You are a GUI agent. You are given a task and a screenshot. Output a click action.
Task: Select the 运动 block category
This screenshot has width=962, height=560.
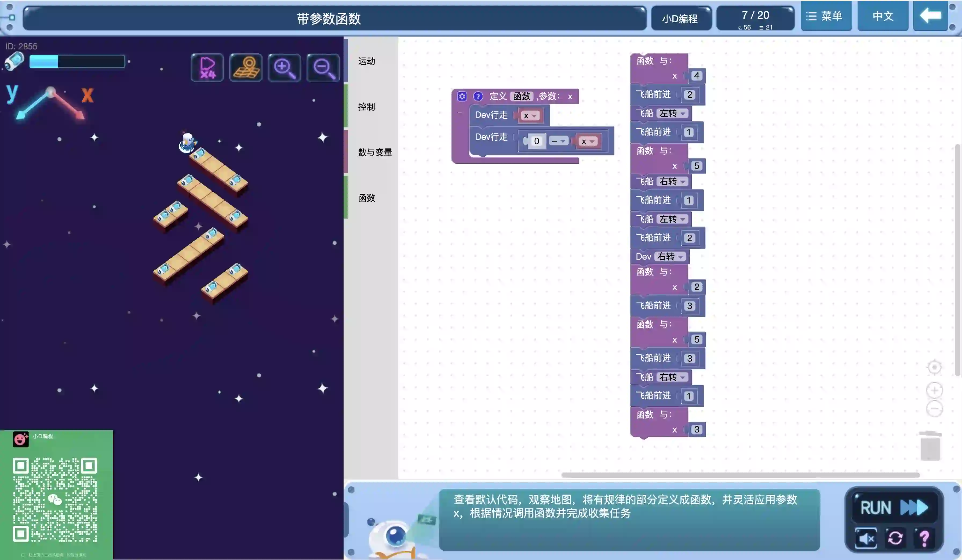pyautogui.click(x=366, y=61)
